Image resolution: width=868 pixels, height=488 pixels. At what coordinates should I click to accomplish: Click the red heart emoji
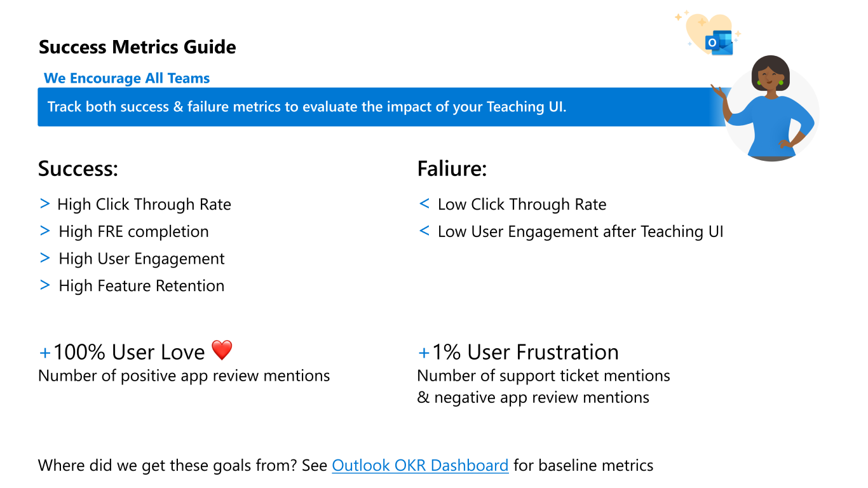(x=222, y=350)
